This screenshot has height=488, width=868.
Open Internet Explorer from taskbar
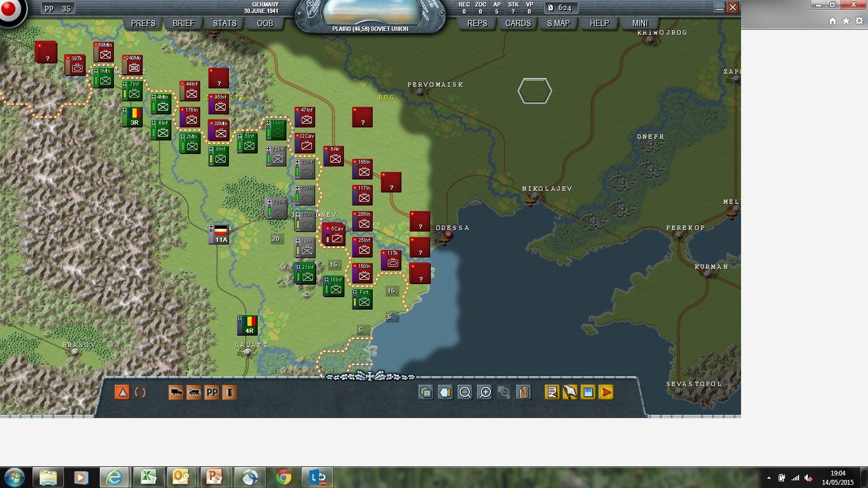114,477
